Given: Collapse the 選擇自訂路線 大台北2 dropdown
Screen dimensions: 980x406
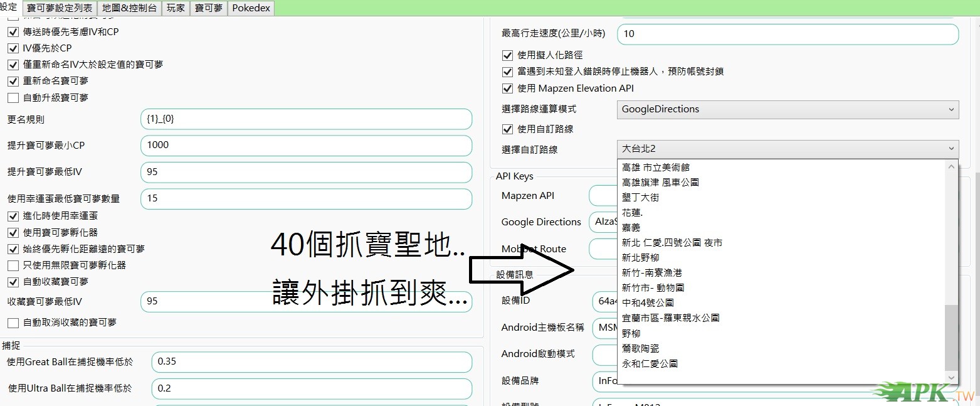Looking at the screenshot, I should click(788, 149).
